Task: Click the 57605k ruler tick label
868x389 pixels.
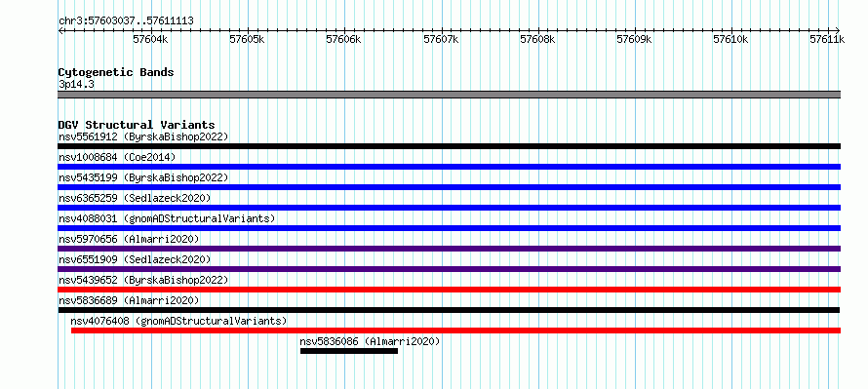Action: click(248, 39)
